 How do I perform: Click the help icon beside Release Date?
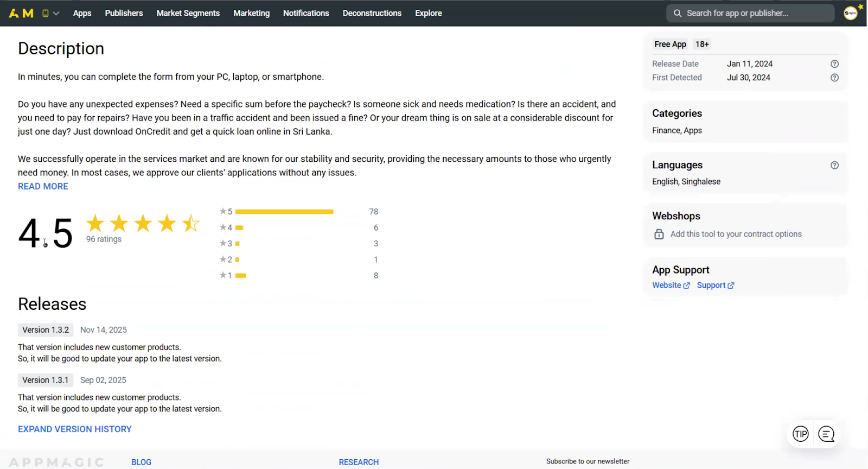834,64
